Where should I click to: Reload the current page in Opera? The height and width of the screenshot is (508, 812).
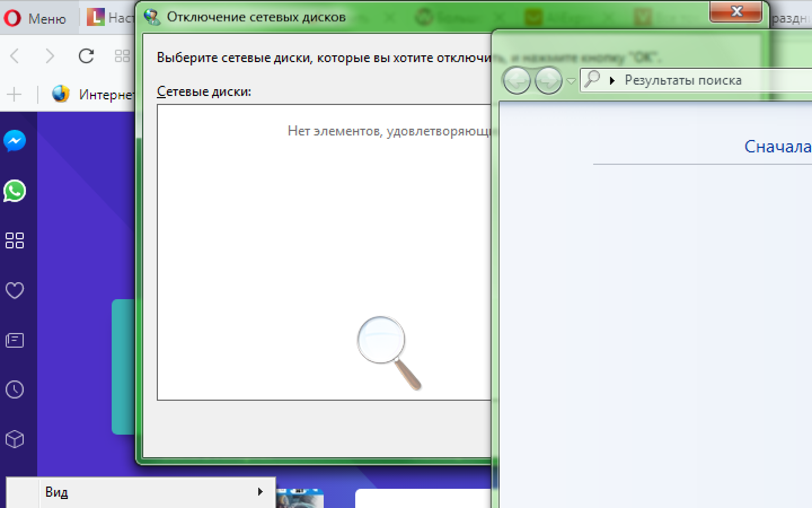point(86,56)
